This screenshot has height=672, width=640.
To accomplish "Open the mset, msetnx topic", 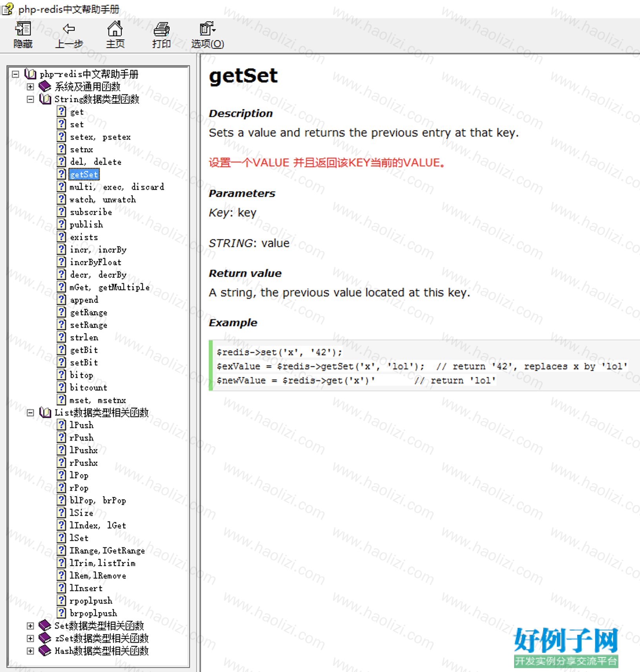I will point(98,400).
